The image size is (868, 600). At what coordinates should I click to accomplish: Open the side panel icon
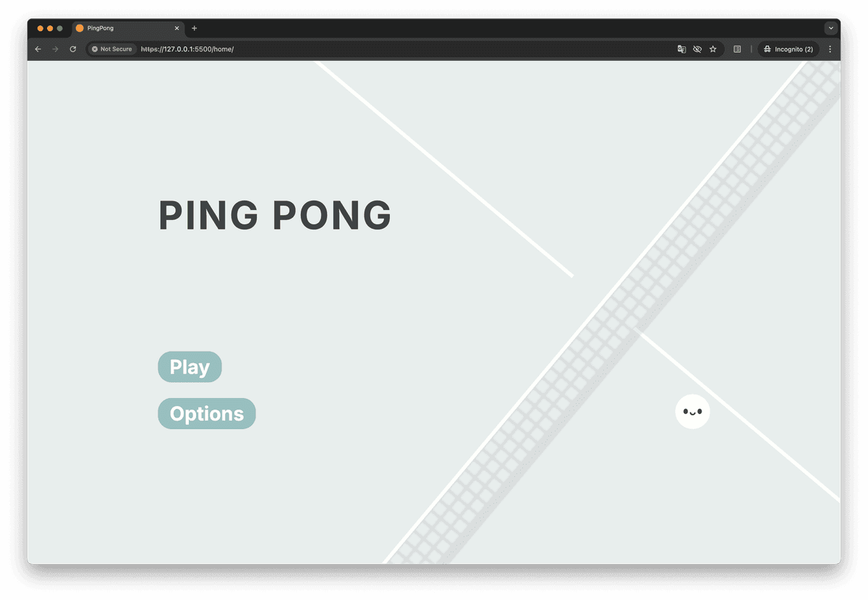pos(737,49)
